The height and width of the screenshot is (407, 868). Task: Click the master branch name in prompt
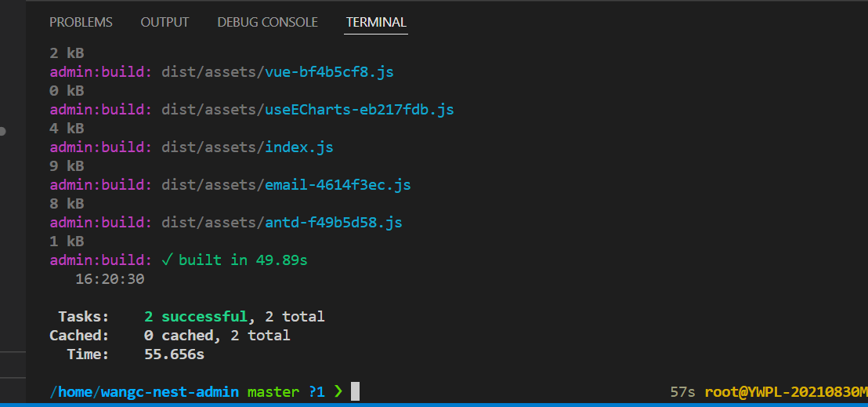click(273, 392)
